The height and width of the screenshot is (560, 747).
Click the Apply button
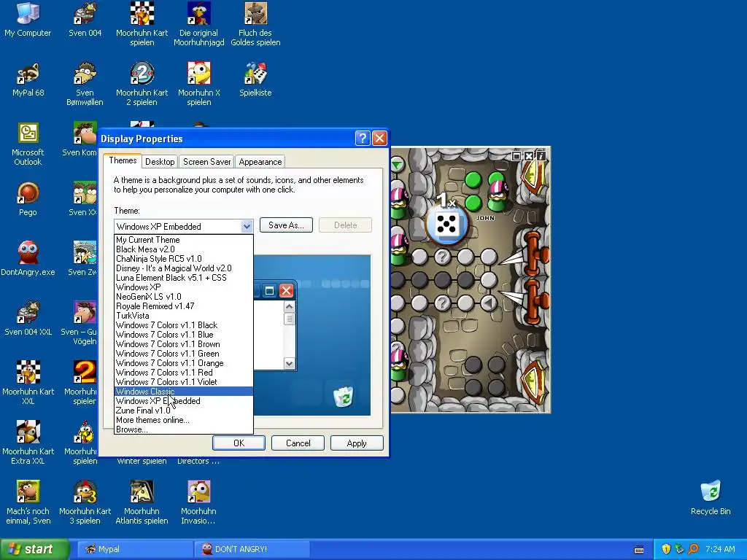click(x=356, y=443)
